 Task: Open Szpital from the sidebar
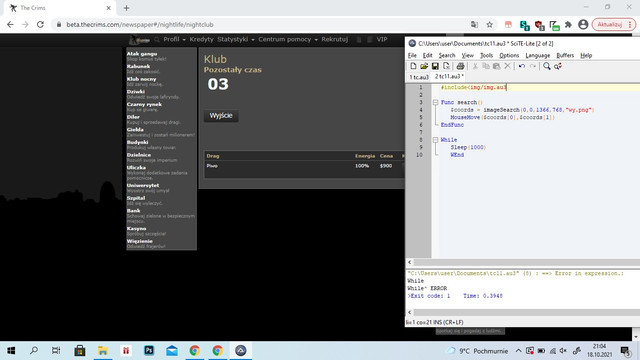tap(136, 198)
